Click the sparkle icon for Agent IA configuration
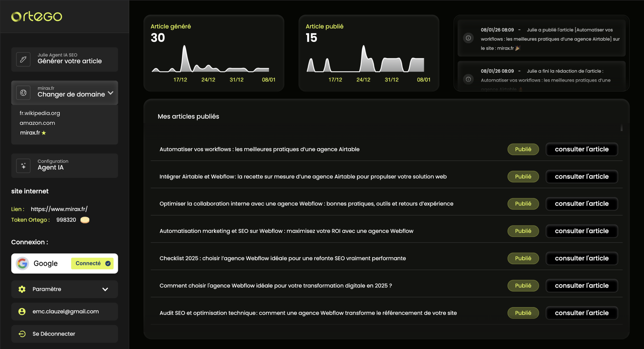Viewport: 644px width, 349px height. pyautogui.click(x=23, y=166)
